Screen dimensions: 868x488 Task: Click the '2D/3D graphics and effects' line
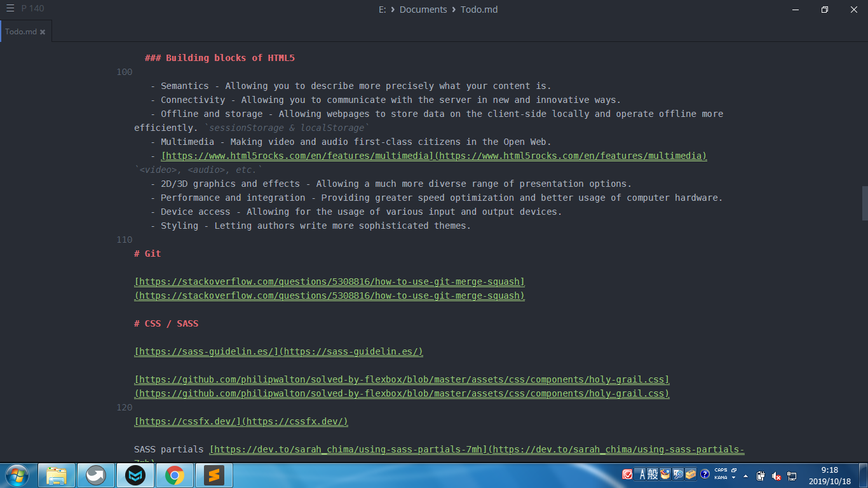pyautogui.click(x=391, y=184)
